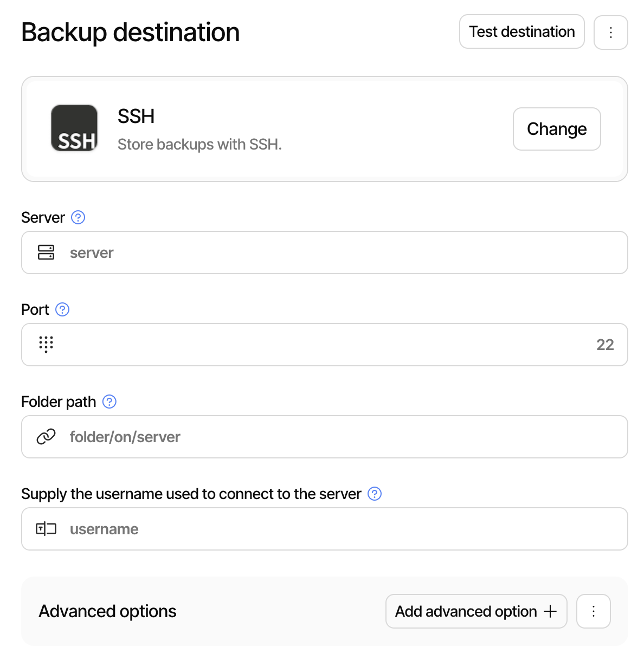Click the numeric keypad icon in Port field
644x647 pixels.
tap(47, 345)
